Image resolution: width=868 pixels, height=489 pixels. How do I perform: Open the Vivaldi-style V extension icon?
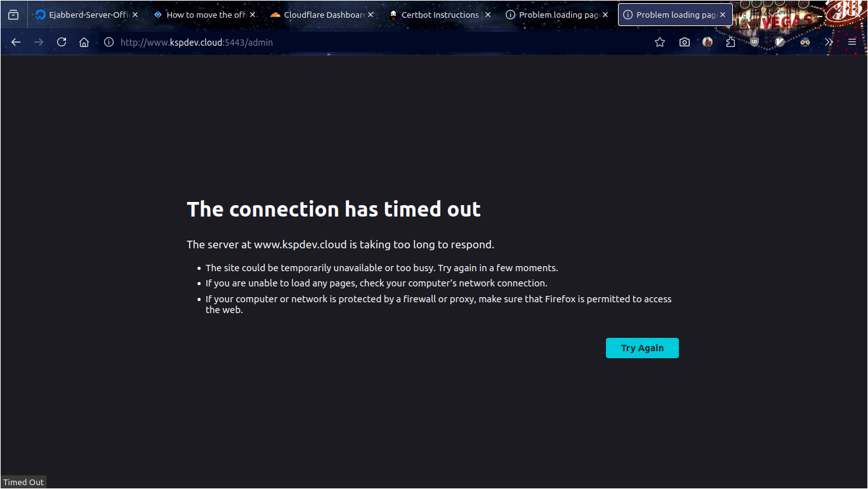coord(780,42)
